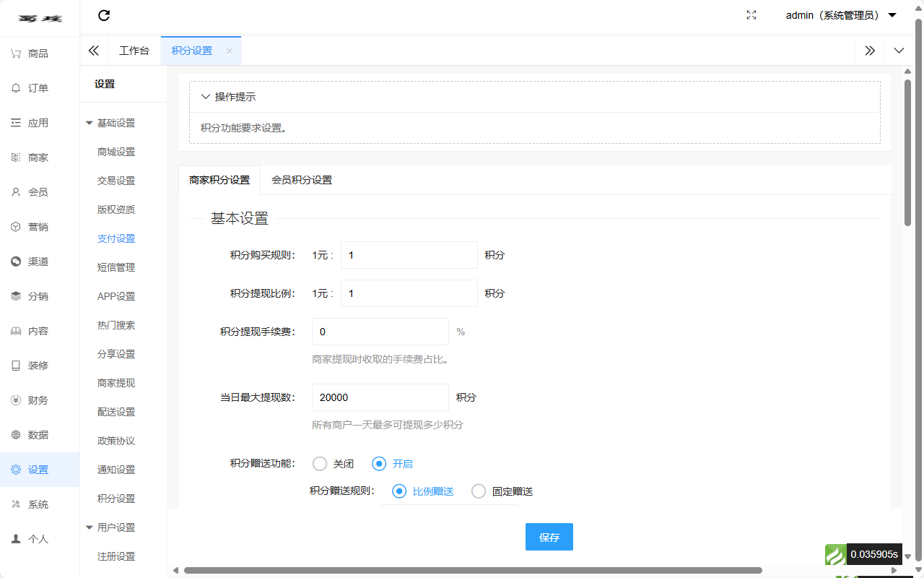The width and height of the screenshot is (924, 578).
Task: Switch to the 会员积分设置 tab
Action: (300, 180)
